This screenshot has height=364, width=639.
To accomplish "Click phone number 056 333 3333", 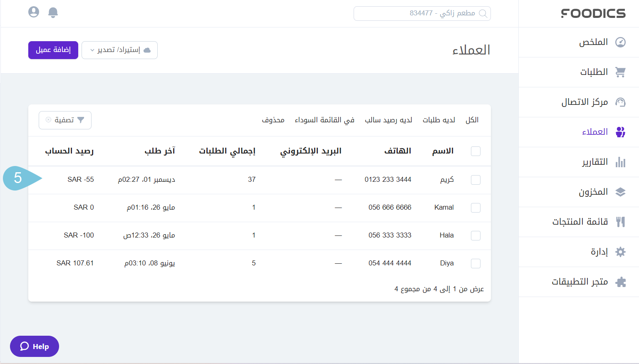I will [x=390, y=235].
